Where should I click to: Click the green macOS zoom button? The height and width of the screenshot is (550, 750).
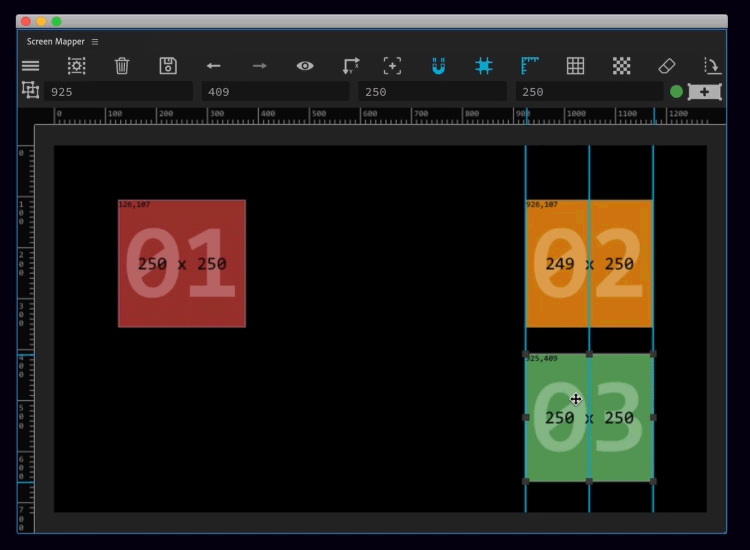pos(56,22)
